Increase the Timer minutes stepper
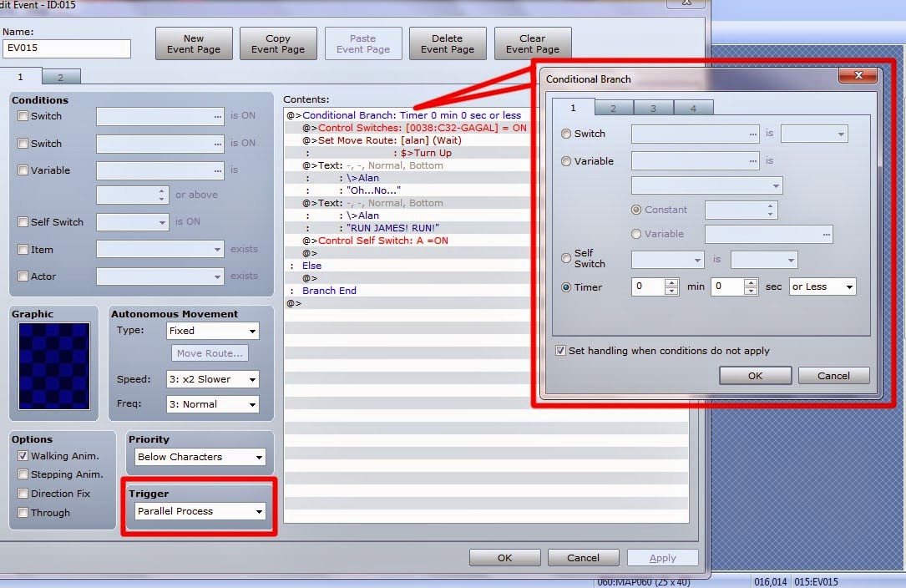 point(671,283)
